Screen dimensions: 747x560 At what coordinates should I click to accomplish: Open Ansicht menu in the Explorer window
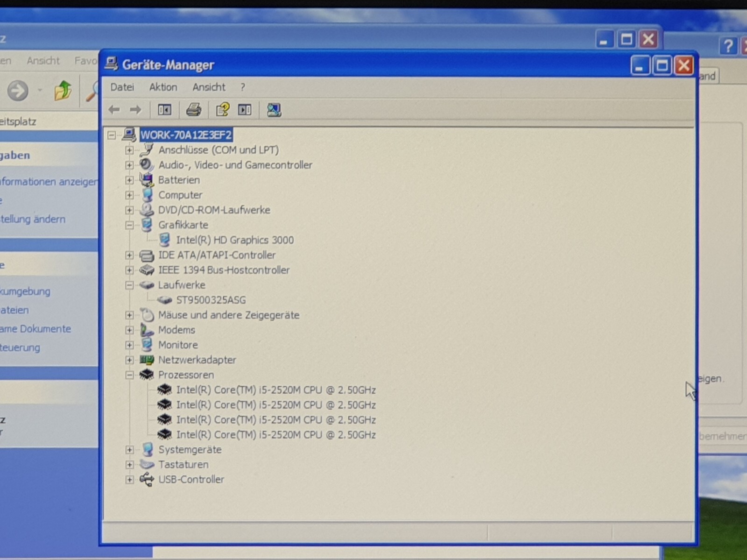coord(43,60)
